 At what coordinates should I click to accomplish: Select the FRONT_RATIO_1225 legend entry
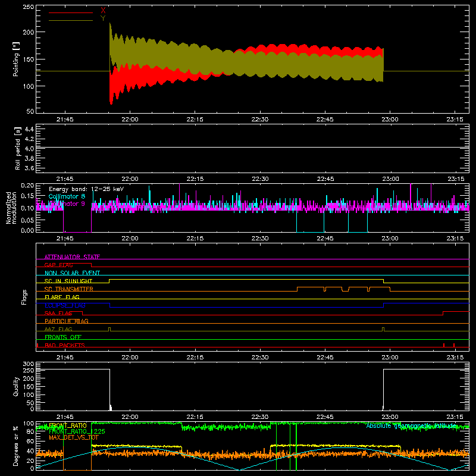tap(77, 431)
